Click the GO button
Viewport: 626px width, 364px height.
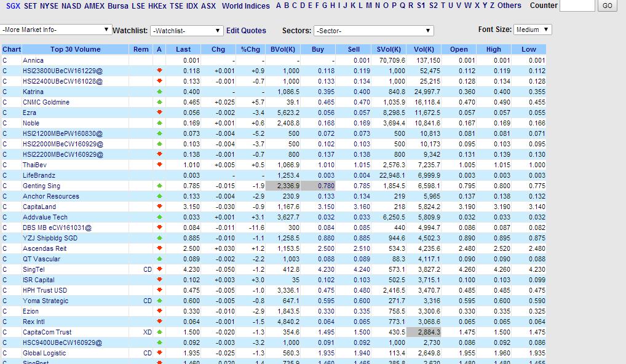pos(607,6)
